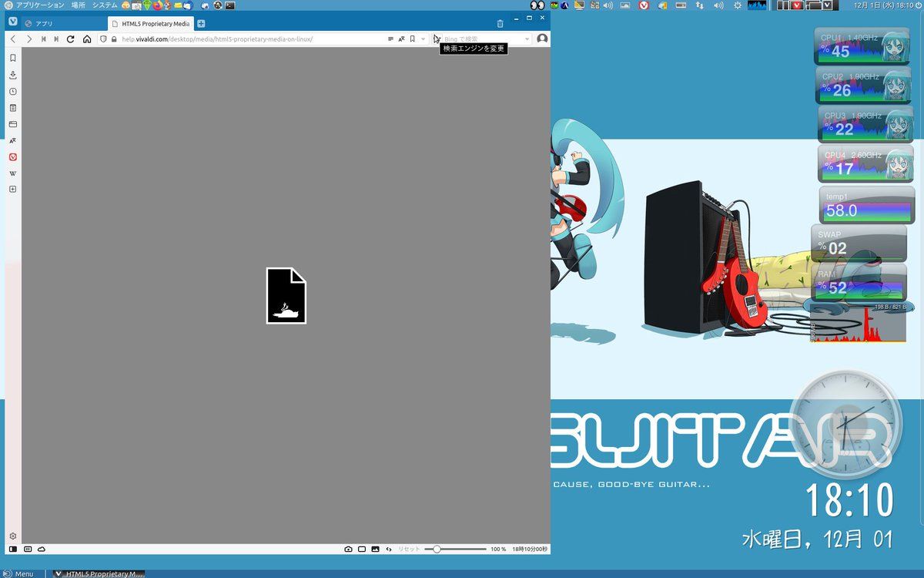Click the Bing search field
924x578 pixels.
[482, 39]
